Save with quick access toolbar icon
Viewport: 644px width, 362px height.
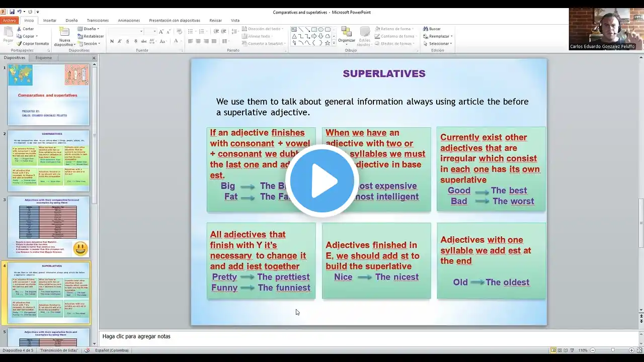click(12, 12)
